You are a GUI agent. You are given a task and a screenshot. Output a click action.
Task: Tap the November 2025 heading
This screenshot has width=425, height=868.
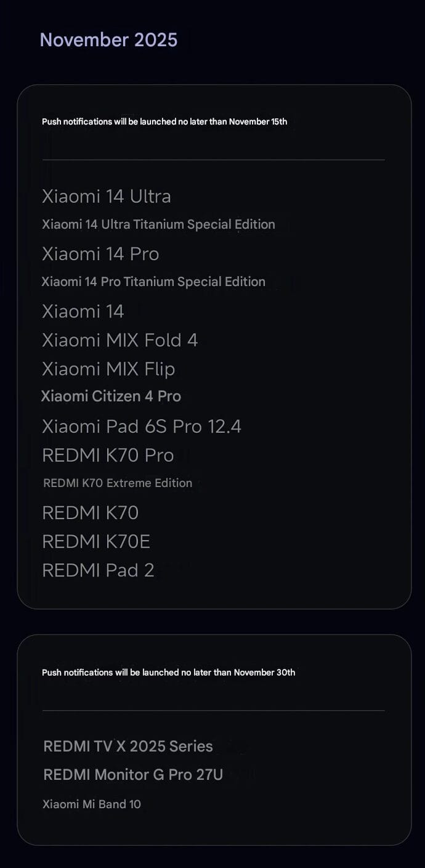click(x=108, y=40)
